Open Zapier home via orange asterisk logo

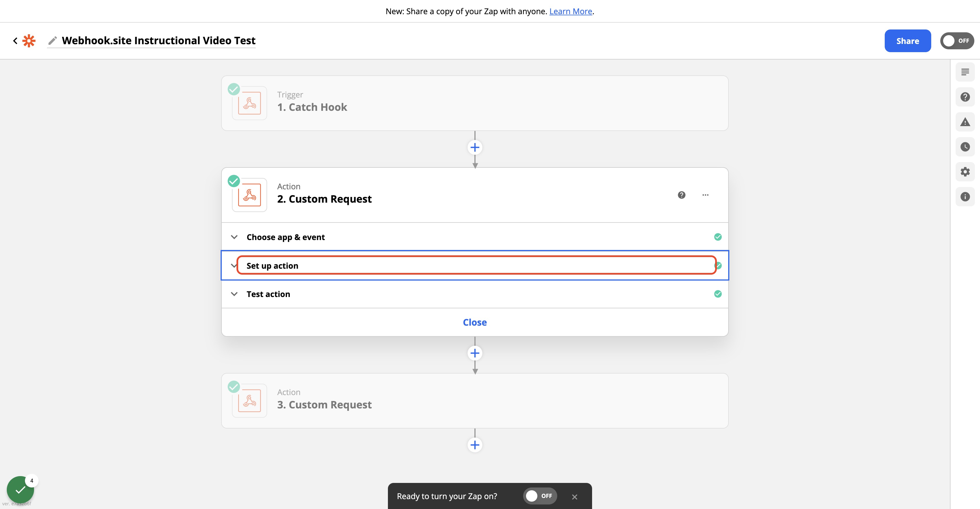click(29, 41)
